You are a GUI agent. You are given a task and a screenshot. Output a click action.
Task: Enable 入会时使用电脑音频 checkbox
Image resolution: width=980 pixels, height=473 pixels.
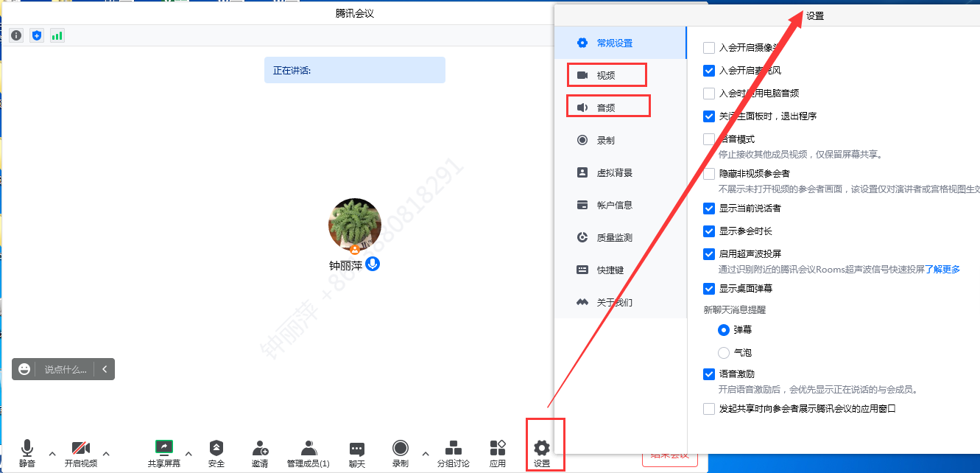point(709,94)
